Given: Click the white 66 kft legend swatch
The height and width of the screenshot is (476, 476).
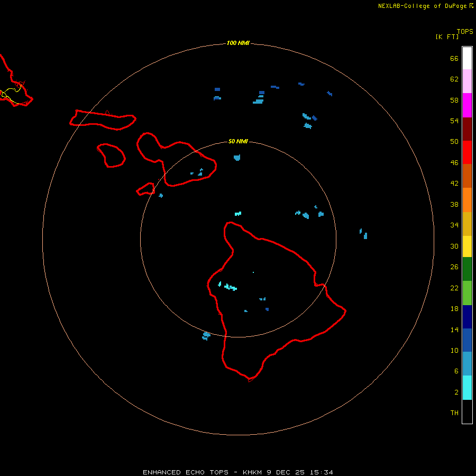Looking at the screenshot, I should 467,58.
